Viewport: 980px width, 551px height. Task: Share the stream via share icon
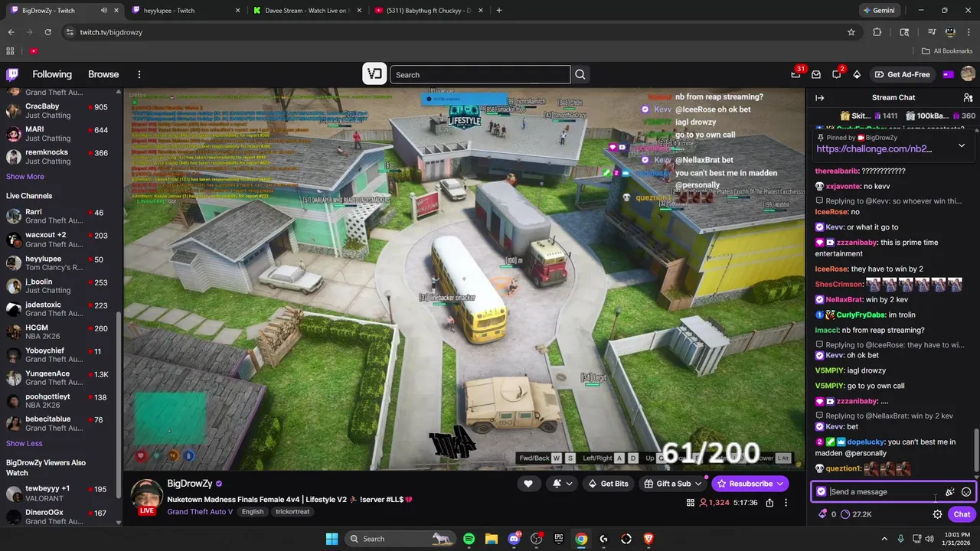(x=769, y=503)
